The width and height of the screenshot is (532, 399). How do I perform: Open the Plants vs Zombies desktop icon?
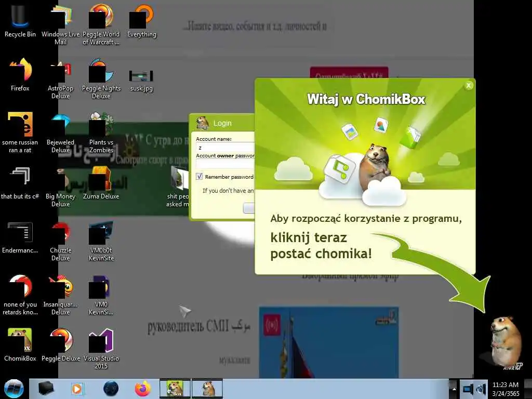(101, 133)
